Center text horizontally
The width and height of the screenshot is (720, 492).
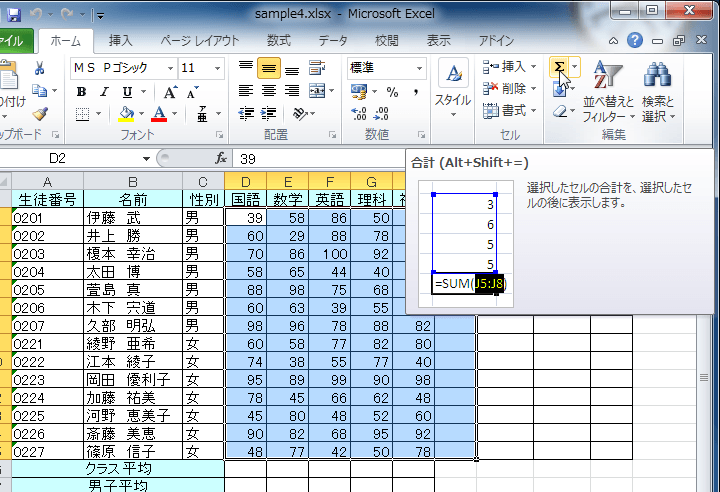(x=269, y=91)
